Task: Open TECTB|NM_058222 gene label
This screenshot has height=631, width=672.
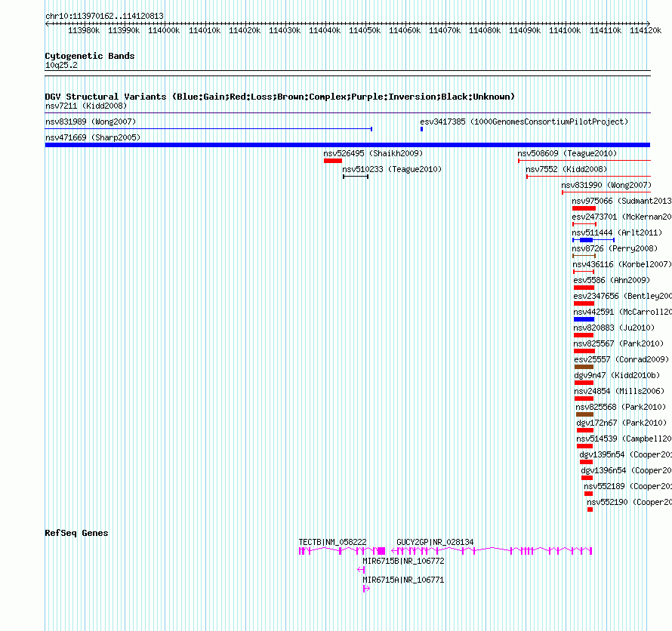Action: click(332, 542)
